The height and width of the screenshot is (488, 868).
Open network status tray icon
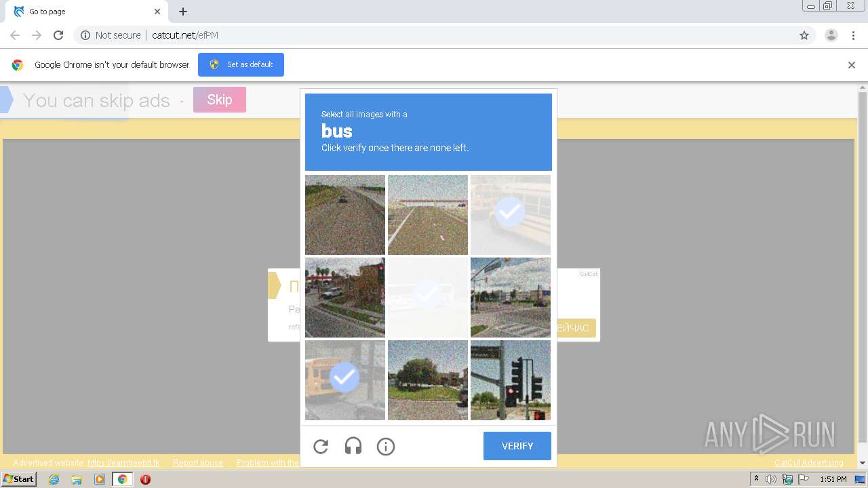tap(787, 479)
